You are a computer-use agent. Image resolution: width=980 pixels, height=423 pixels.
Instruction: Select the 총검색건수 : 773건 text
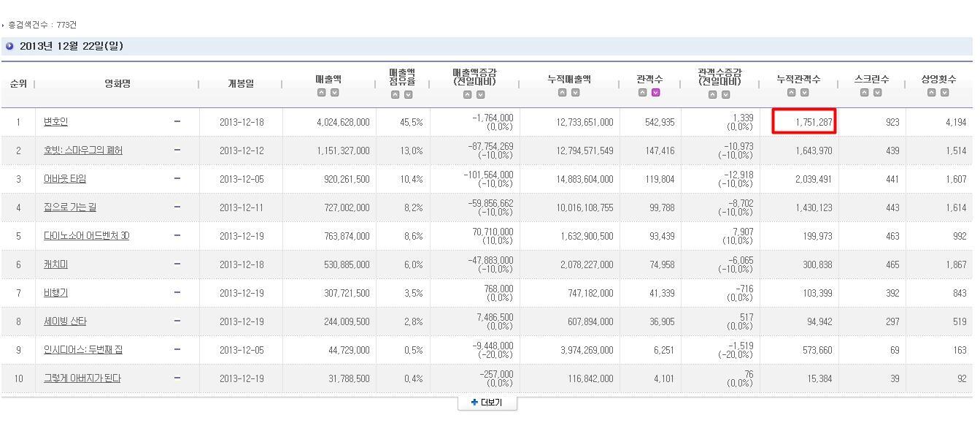pos(42,25)
